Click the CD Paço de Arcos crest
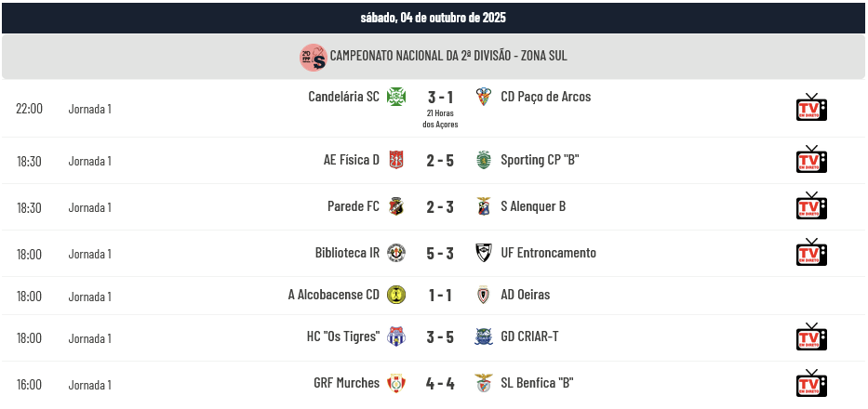 [483, 97]
